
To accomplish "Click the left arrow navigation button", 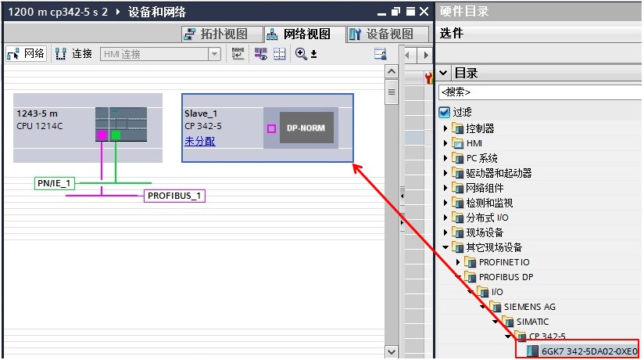I will click(x=408, y=54).
